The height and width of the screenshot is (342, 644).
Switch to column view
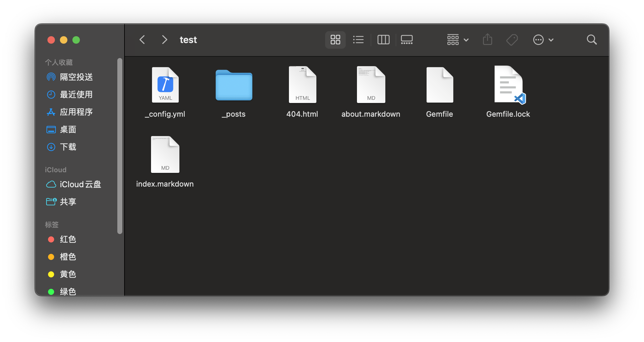coord(383,40)
